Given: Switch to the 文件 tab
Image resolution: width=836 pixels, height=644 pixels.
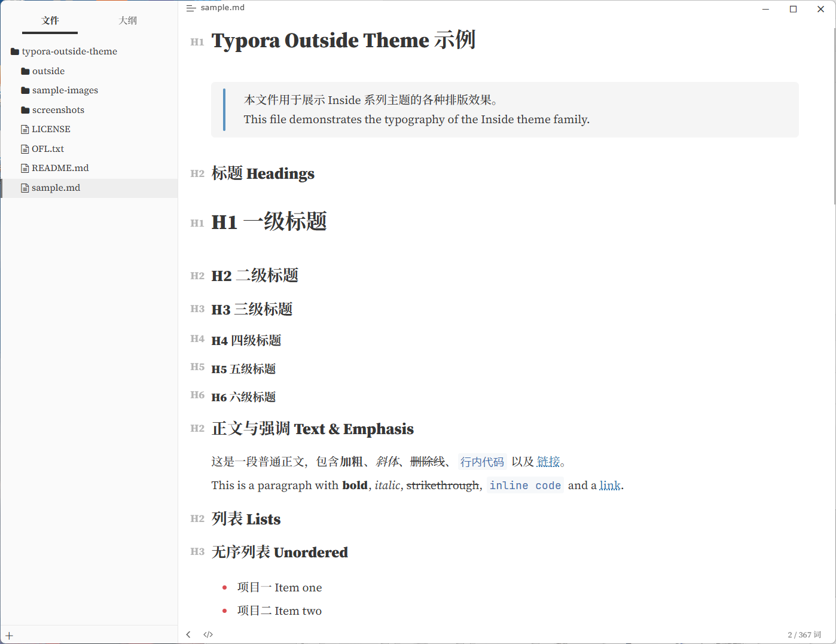Looking at the screenshot, I should point(50,21).
